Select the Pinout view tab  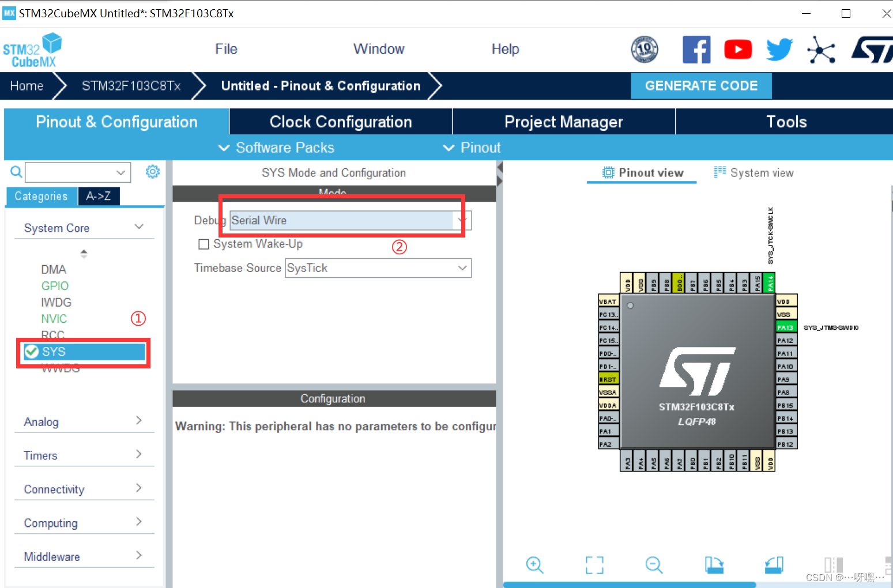(x=643, y=173)
